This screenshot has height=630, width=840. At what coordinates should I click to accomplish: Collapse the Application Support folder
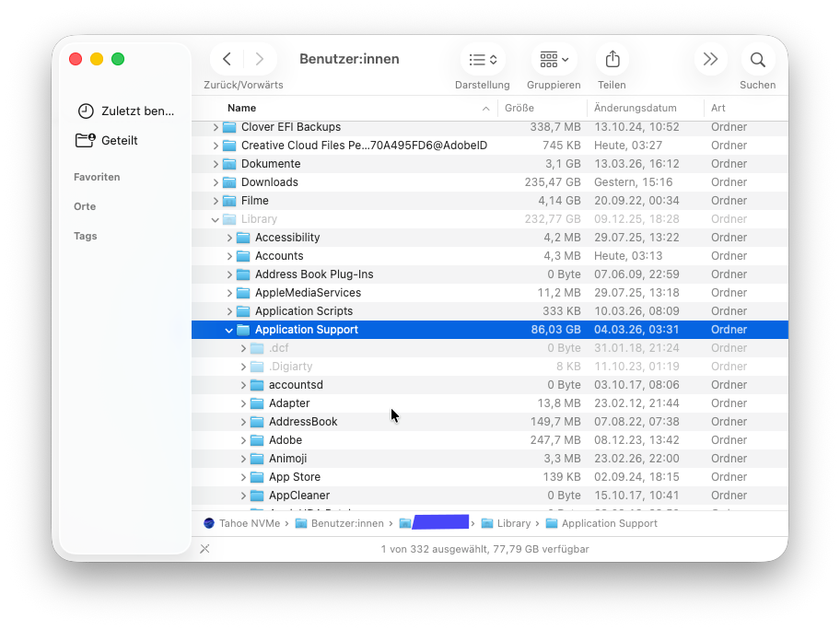point(228,330)
